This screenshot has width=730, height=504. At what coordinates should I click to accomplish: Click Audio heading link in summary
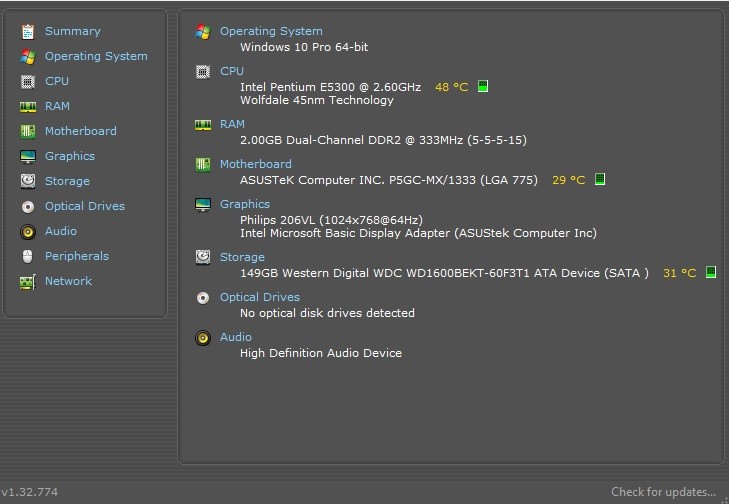[236, 337]
